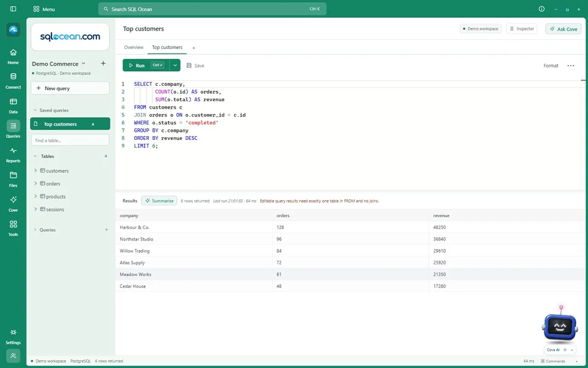Click PostgreSQL in status bar

(81, 361)
